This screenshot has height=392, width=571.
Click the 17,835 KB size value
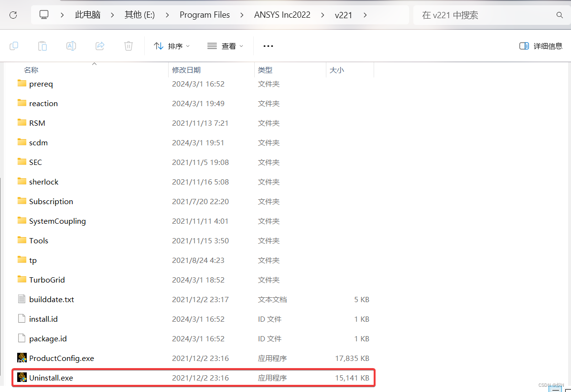click(352, 358)
